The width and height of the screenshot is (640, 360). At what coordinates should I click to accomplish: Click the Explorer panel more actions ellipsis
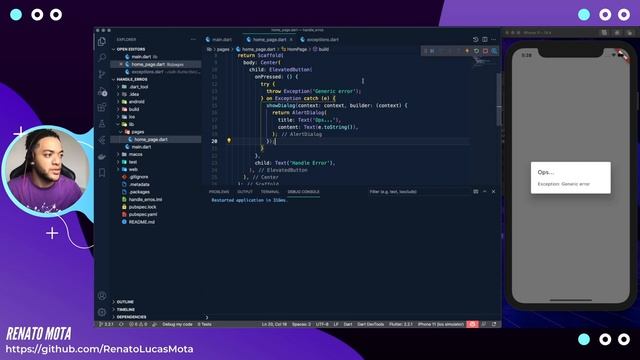193,40
